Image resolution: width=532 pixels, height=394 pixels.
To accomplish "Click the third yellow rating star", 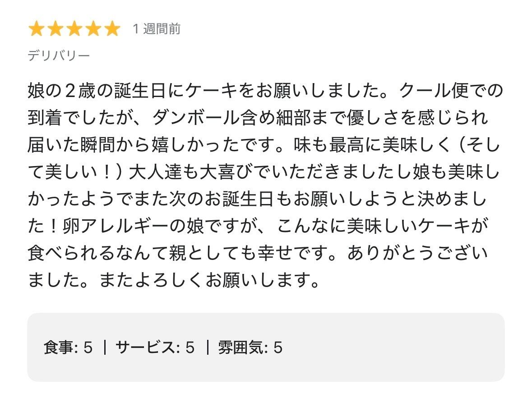I will tap(74, 29).
